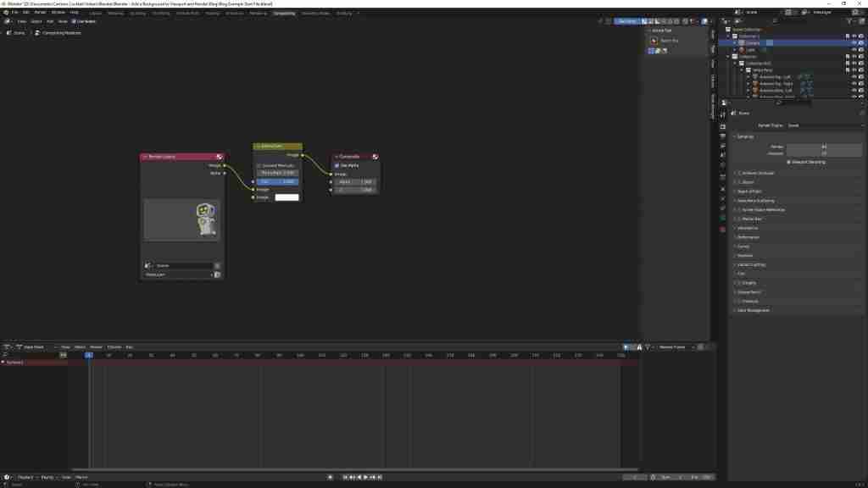Click the white Image color swatch on Alpha Over
This screenshot has width=868, height=488.
tap(287, 197)
